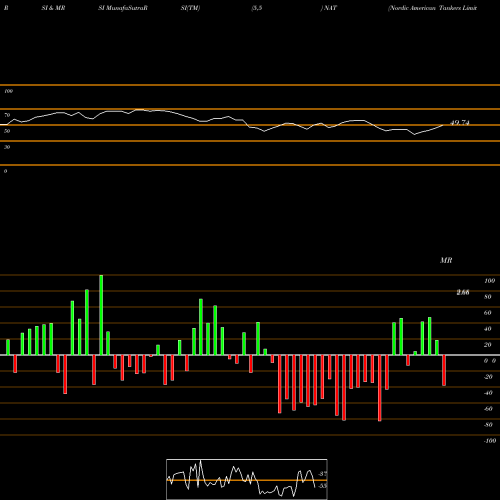Click the RSI axis label 50
Screen dimensions: 500x500
click(x=7, y=131)
